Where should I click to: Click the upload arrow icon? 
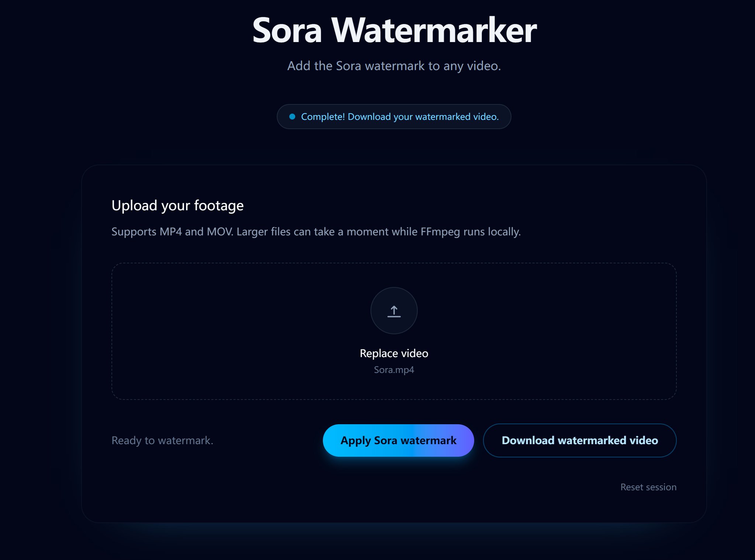pos(394,311)
